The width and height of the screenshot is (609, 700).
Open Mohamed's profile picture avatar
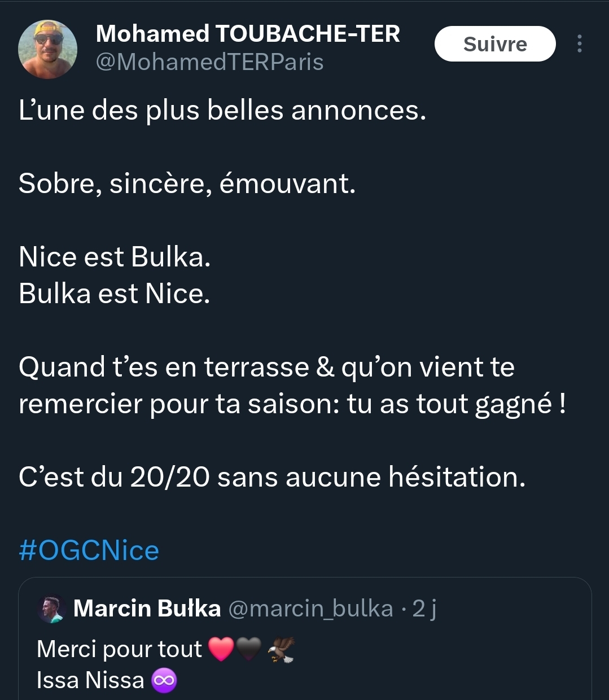(48, 49)
